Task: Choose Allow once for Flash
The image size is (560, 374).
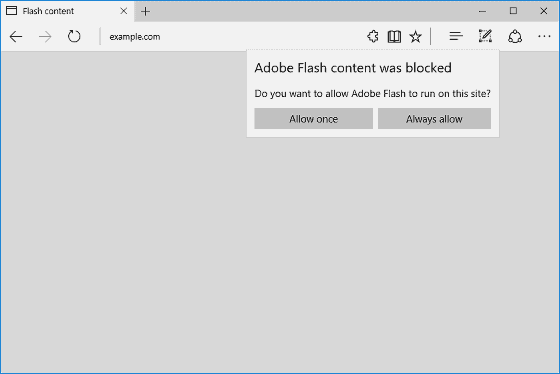Action: pos(314,119)
